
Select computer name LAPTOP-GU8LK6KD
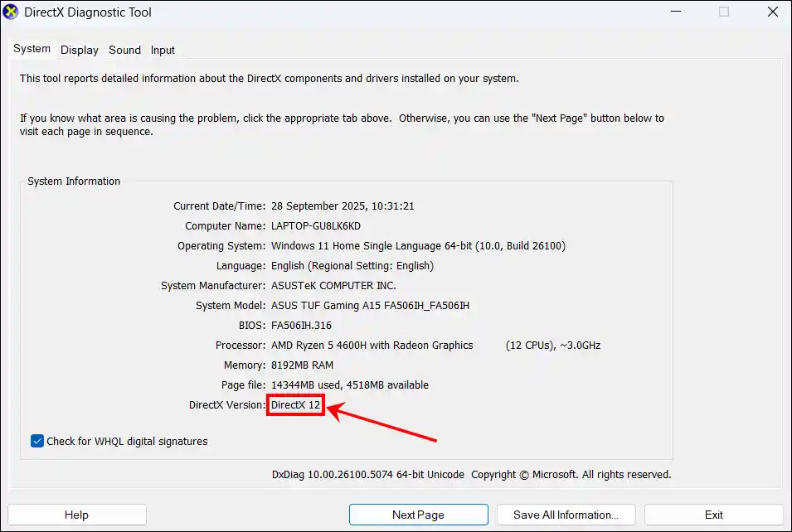(316, 225)
